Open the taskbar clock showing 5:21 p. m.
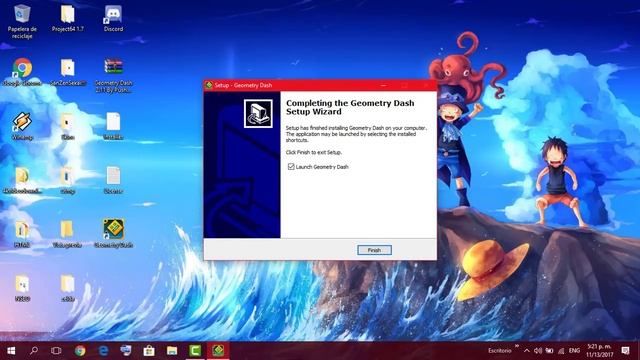The image size is (640, 360). 600,351
